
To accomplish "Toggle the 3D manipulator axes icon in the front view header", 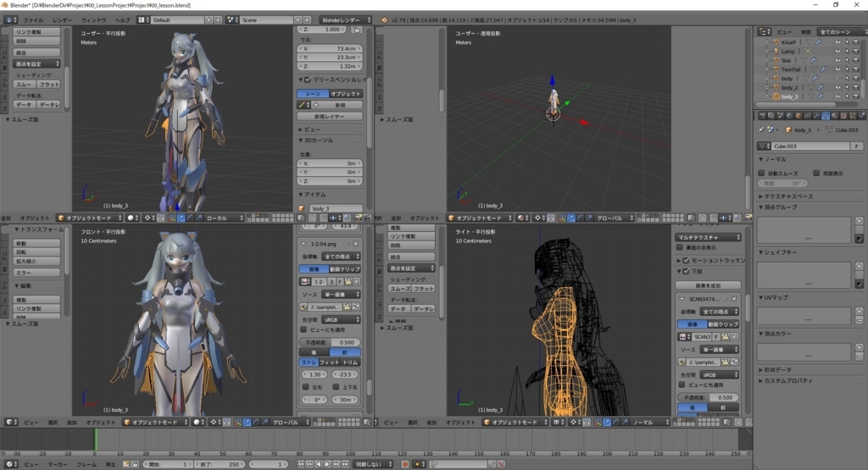I will click(x=237, y=422).
